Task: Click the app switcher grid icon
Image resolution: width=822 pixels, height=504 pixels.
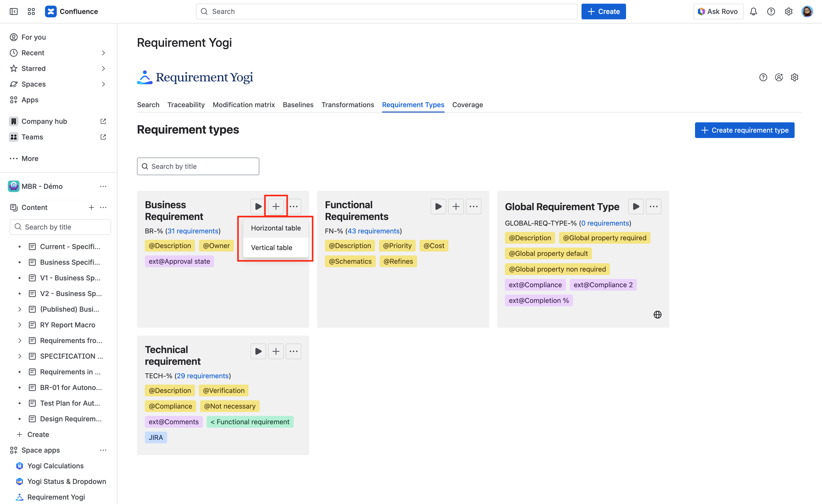Action: (31, 12)
